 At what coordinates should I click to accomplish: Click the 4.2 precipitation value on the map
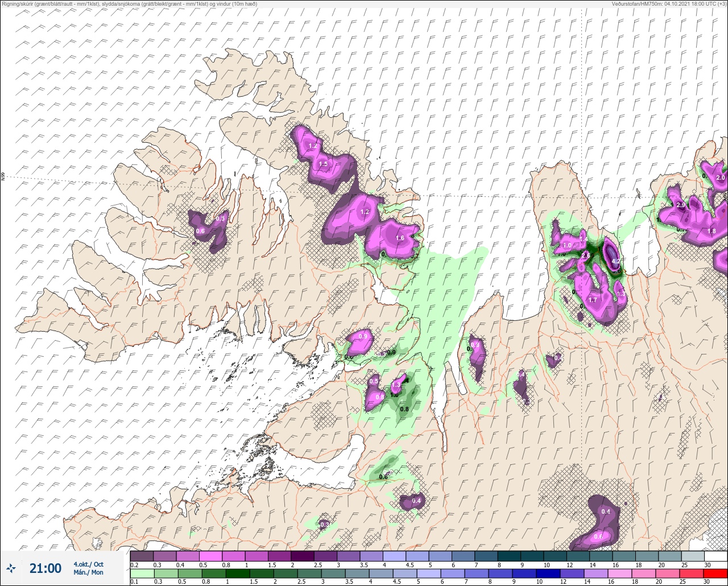pos(615,262)
